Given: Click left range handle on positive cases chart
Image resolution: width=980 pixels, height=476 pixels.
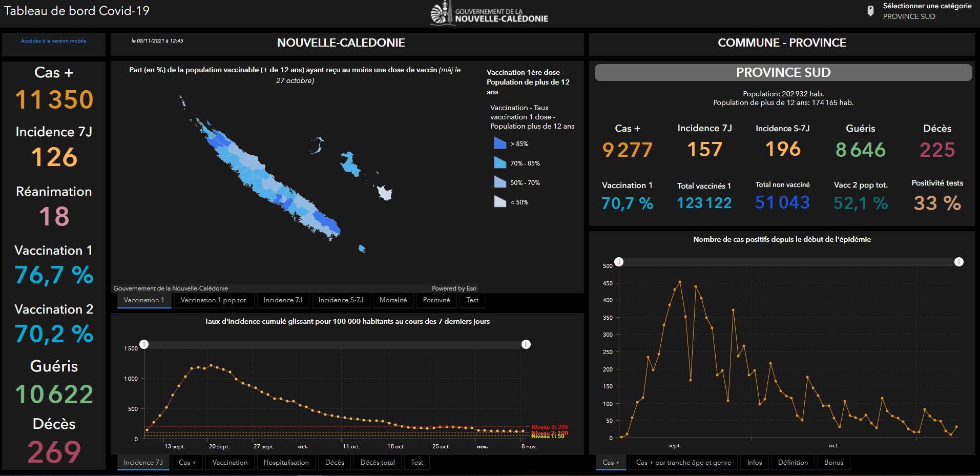Looking at the screenshot, I should pyautogui.click(x=619, y=262).
